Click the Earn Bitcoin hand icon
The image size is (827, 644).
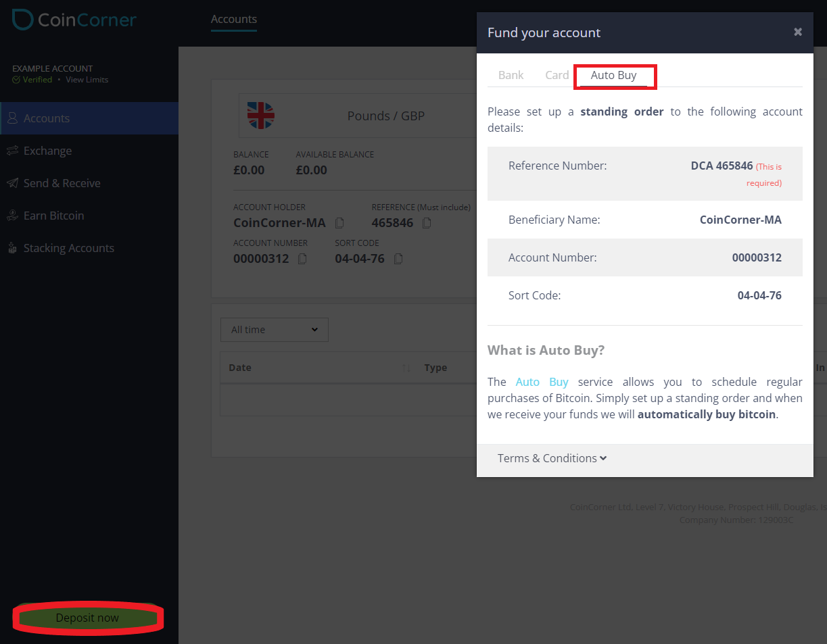point(12,216)
